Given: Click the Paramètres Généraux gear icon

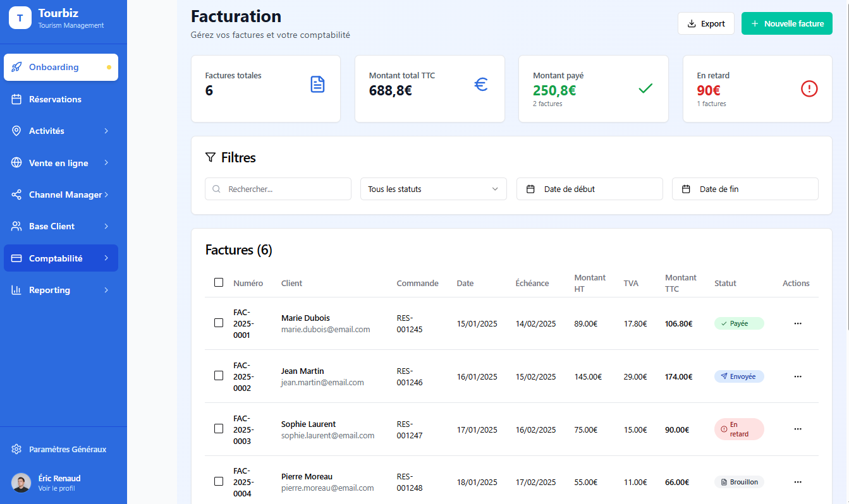Looking at the screenshot, I should [x=16, y=449].
